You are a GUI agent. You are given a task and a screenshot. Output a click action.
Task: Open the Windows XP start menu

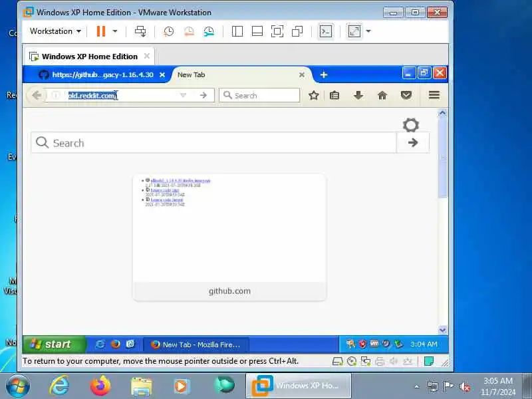click(x=54, y=344)
